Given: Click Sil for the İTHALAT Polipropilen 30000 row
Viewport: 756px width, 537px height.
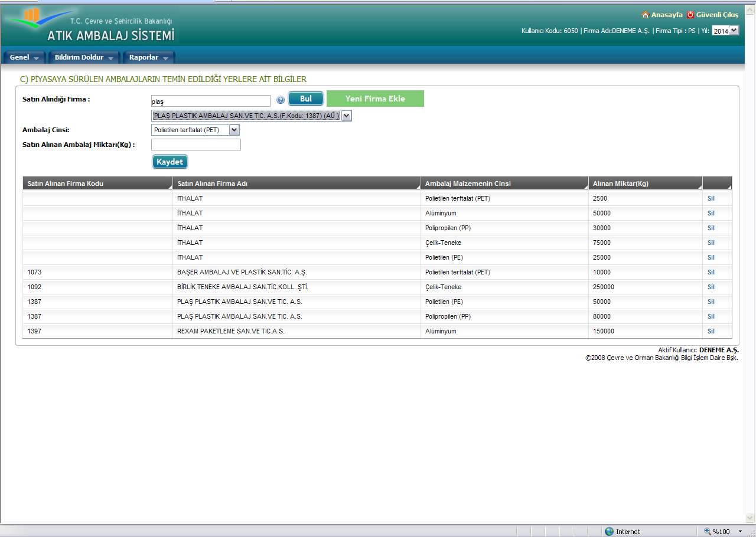Looking at the screenshot, I should tap(711, 228).
